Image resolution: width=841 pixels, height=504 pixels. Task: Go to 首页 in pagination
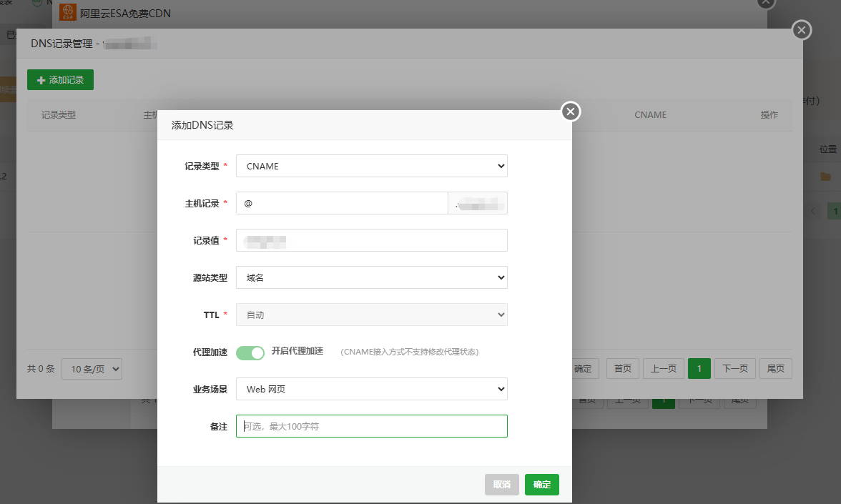[622, 368]
